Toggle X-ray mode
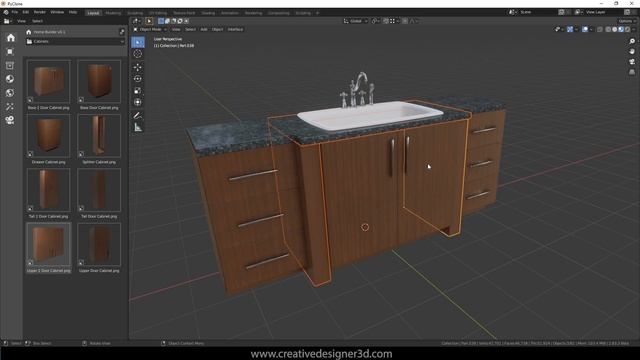640x360 pixels. point(600,29)
